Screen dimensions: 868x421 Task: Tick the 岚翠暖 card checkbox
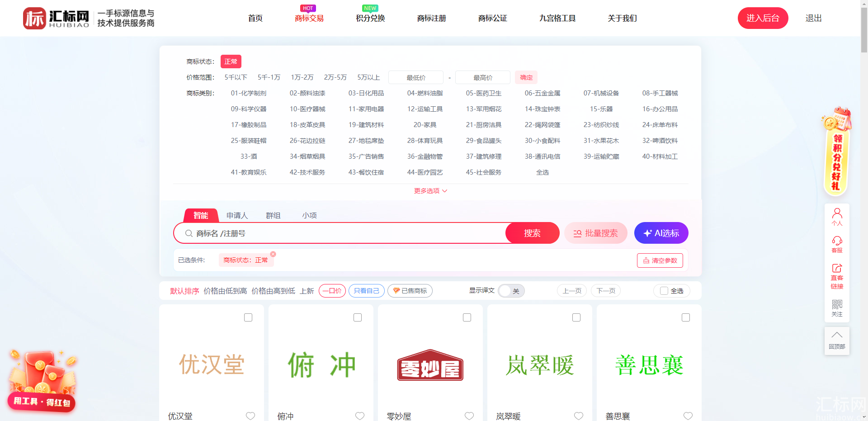(x=576, y=317)
